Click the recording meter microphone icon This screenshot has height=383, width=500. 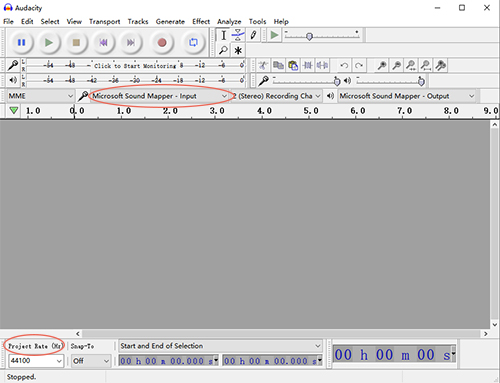click(x=13, y=65)
